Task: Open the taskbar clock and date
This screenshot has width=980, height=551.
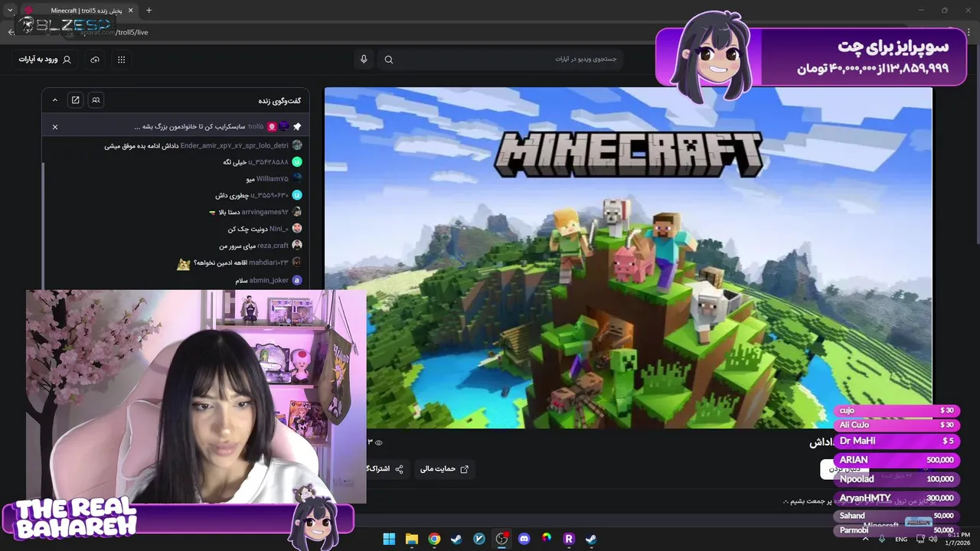Action: 959,539
